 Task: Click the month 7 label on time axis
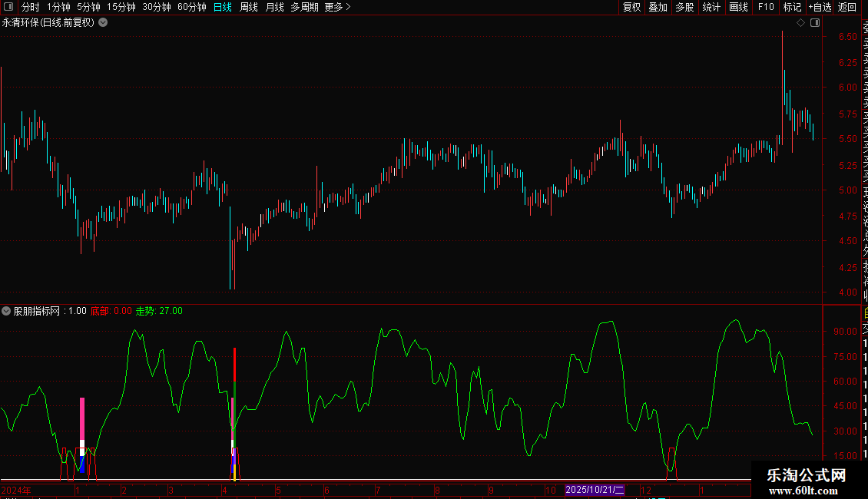(x=378, y=490)
